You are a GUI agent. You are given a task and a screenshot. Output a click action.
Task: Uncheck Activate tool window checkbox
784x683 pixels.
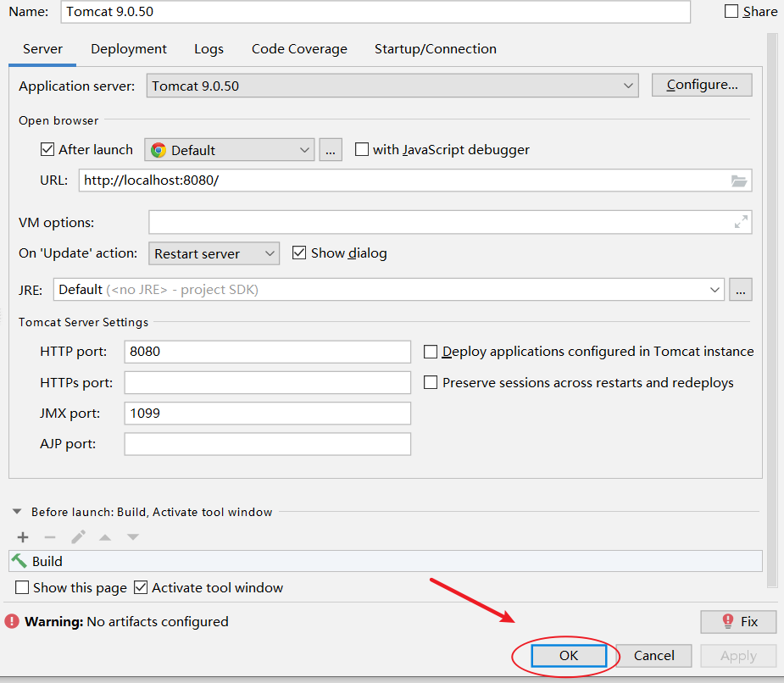[x=141, y=587]
